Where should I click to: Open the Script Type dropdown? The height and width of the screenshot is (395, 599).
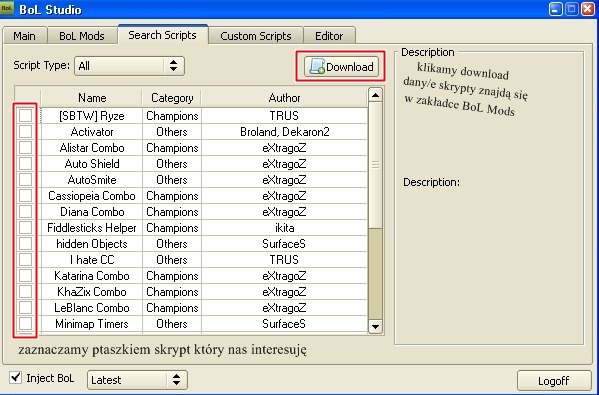pyautogui.click(x=129, y=66)
